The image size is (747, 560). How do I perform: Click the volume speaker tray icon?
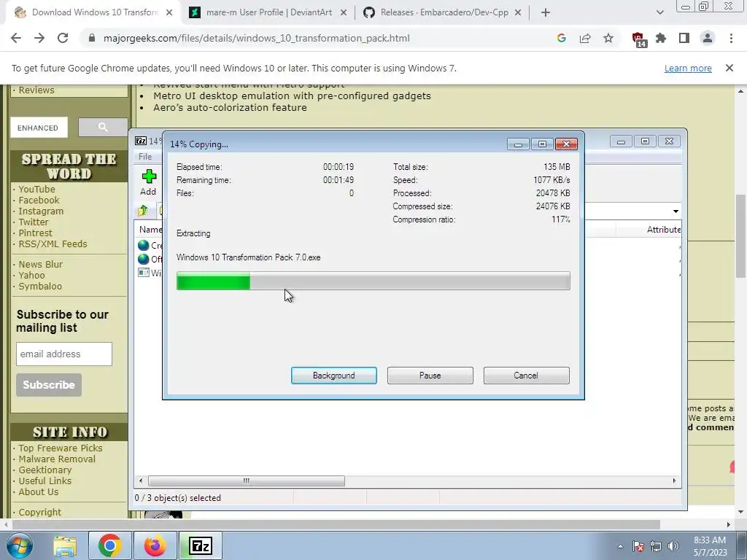pyautogui.click(x=673, y=546)
